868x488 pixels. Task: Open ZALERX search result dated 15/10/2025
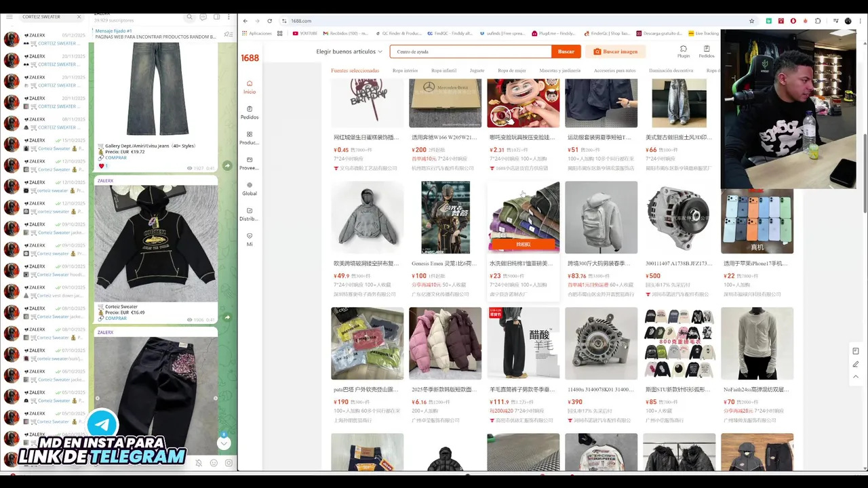click(45, 144)
